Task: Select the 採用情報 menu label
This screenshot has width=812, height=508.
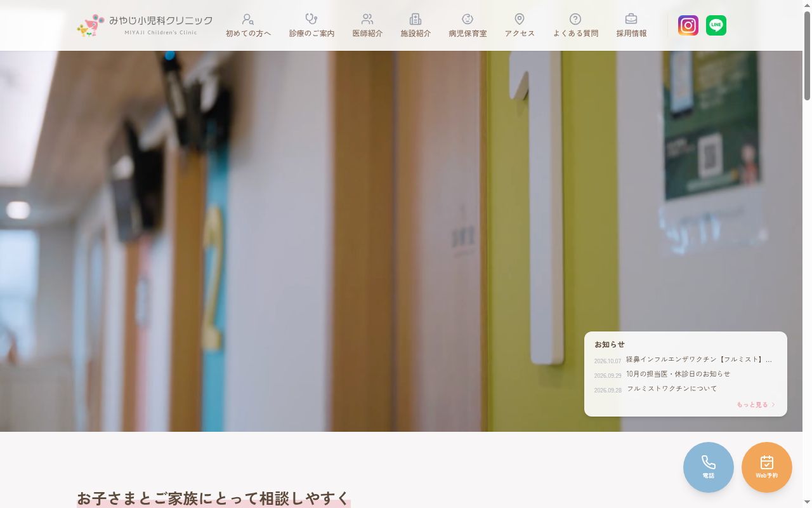Action: [632, 34]
